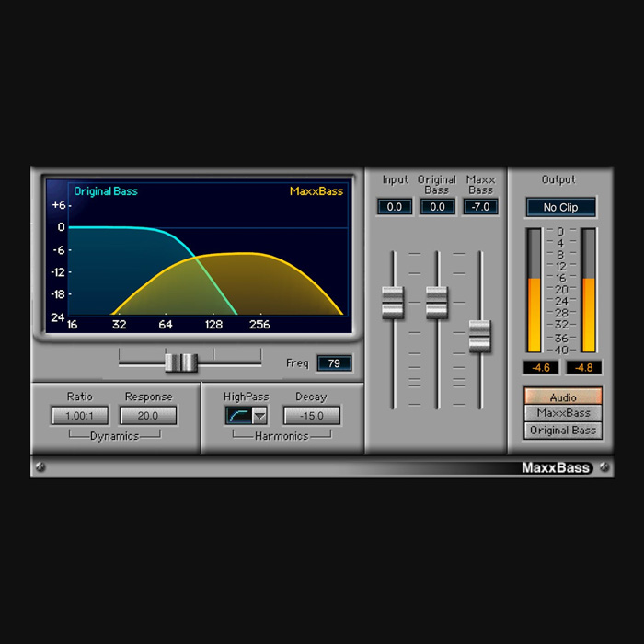This screenshot has width=644, height=644.
Task: Click the Harmonics section label
Action: pyautogui.click(x=282, y=436)
